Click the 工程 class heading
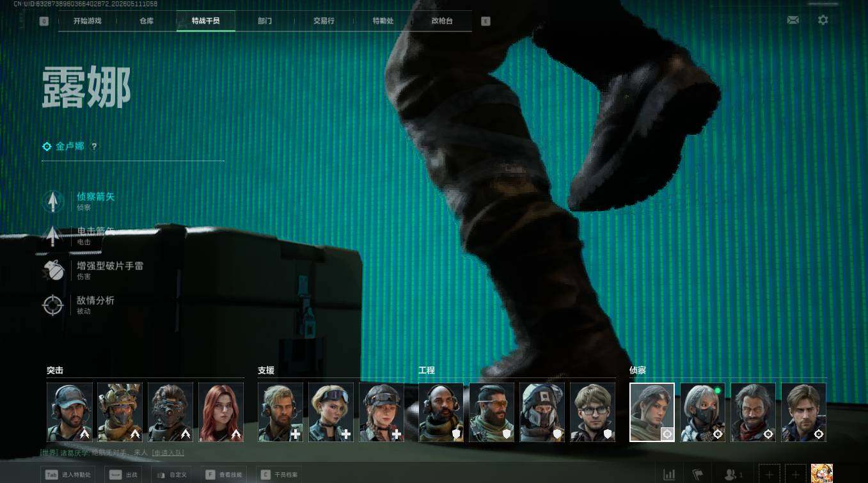This screenshot has width=868, height=483. point(427,370)
